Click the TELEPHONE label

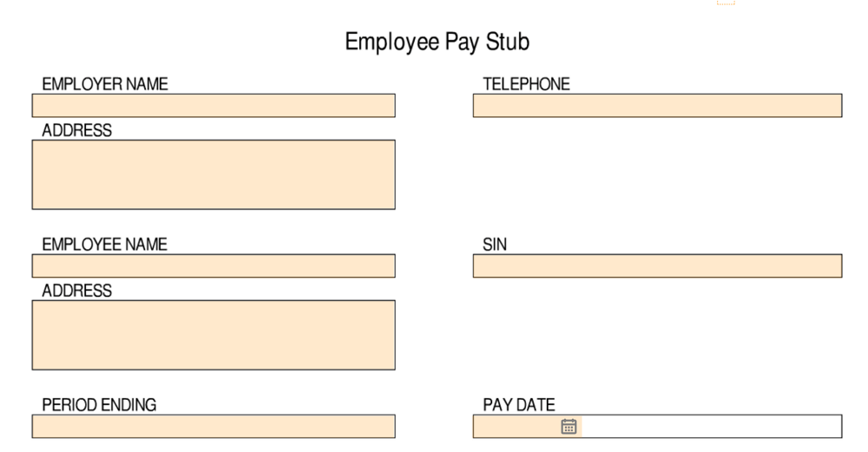(527, 84)
